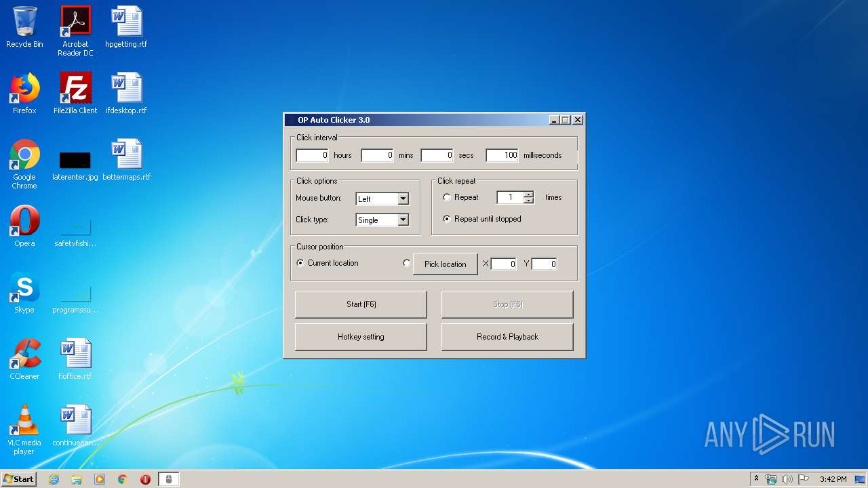The image size is (868, 488).
Task: Launch Windows Media Player from taskbar
Action: pyautogui.click(x=100, y=479)
